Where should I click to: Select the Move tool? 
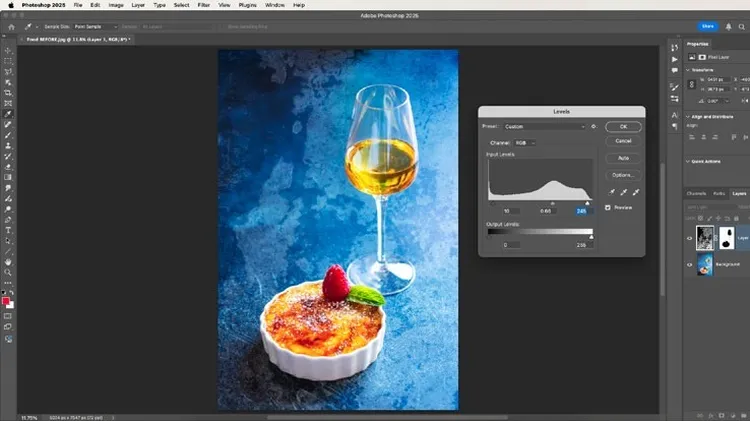click(8, 50)
